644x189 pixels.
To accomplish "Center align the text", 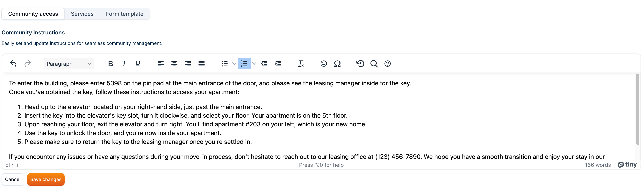I will tap(174, 64).
